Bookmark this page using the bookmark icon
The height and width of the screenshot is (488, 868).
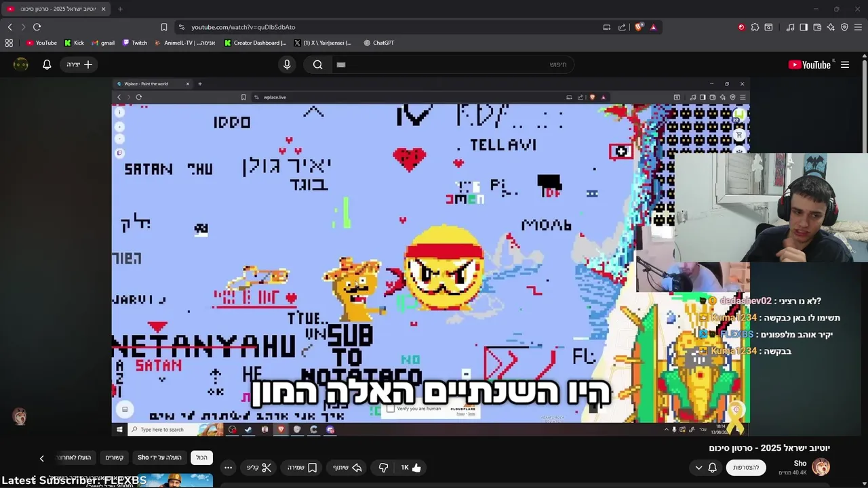coord(164,27)
